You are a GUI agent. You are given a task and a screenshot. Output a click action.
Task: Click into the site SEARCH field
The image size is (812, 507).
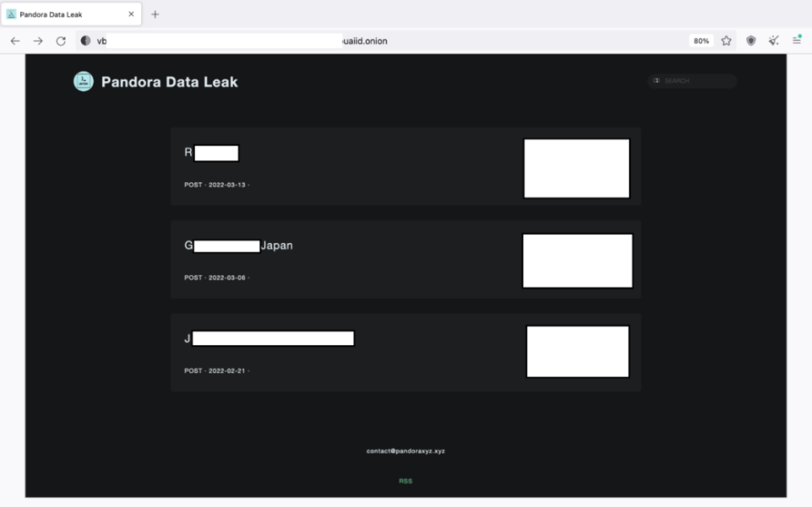tap(693, 81)
